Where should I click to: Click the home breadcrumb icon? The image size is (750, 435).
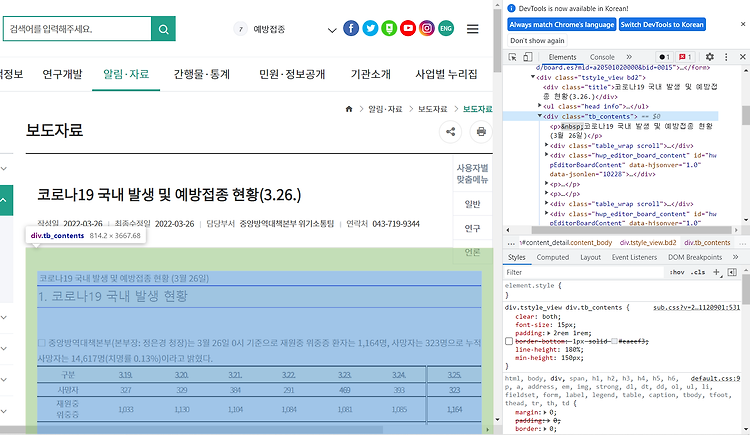coord(349,109)
